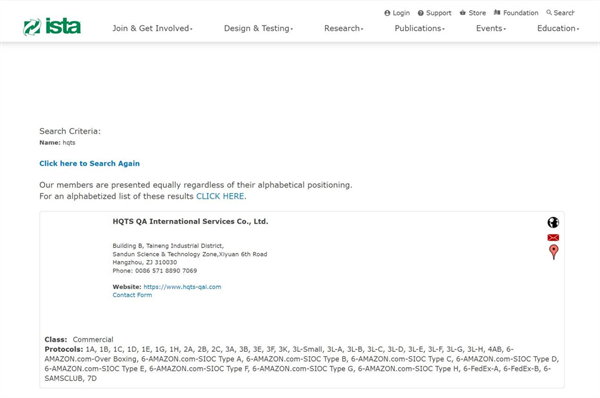This screenshot has width=600, height=398.
Task: Click 'Click here to Search Again' link
Action: (x=90, y=163)
